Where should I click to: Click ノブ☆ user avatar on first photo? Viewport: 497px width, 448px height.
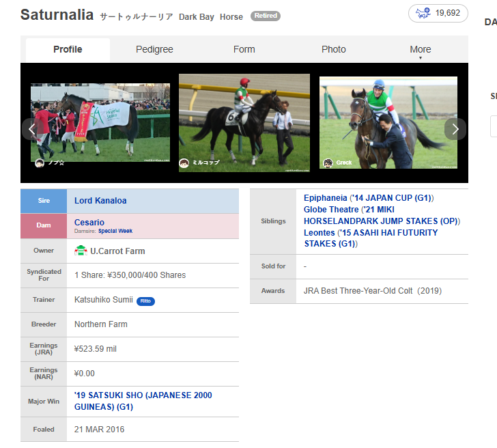40,163
